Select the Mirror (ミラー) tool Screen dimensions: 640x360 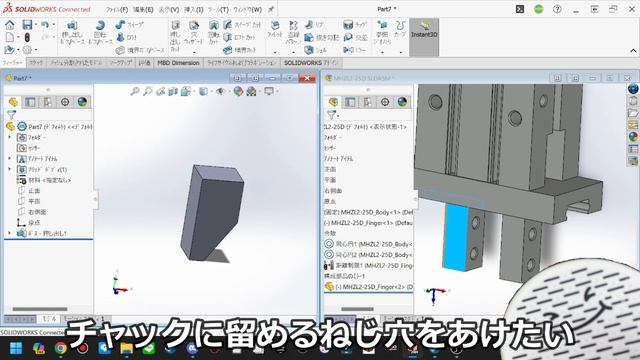(x=355, y=50)
